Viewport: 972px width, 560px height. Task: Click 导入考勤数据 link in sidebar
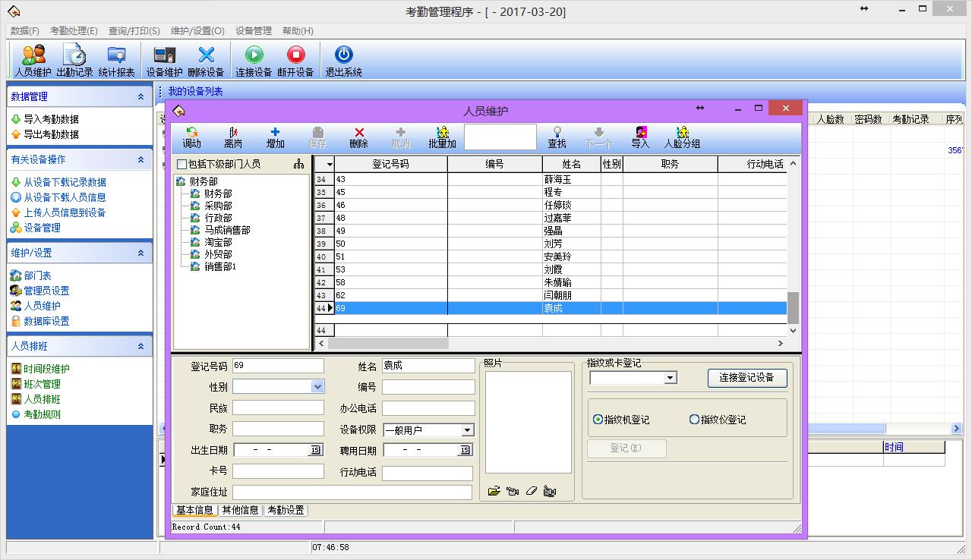(51, 119)
